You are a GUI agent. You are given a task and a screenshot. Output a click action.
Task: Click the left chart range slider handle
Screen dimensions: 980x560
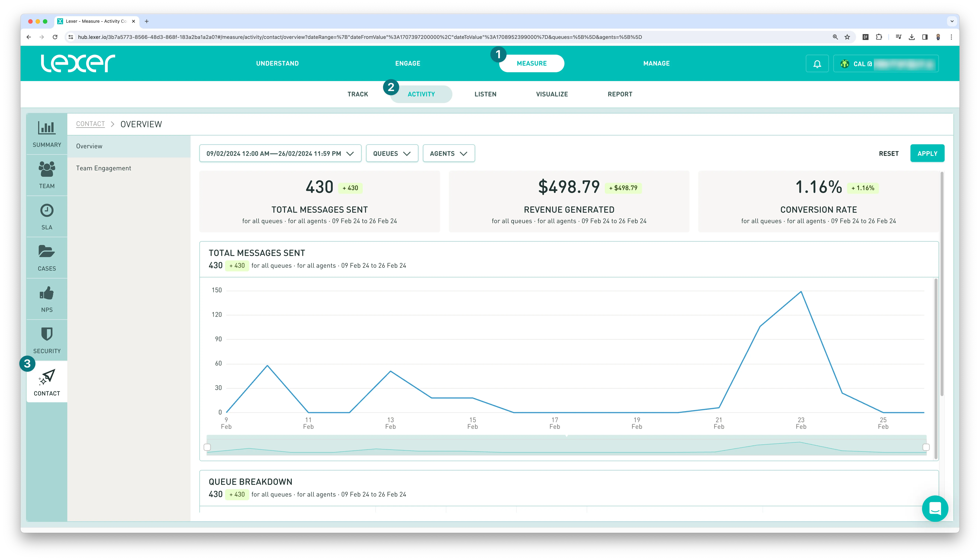207,447
